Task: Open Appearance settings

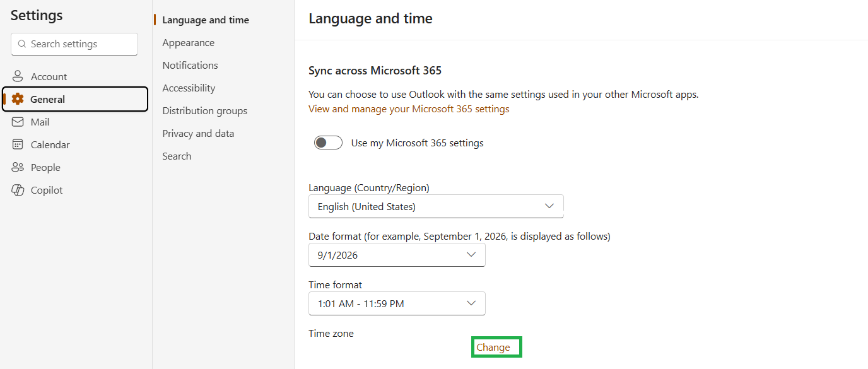Action: pyautogui.click(x=188, y=43)
